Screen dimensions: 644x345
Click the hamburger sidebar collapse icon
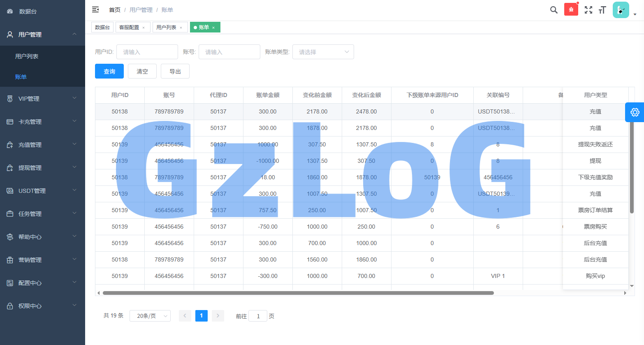point(95,9)
